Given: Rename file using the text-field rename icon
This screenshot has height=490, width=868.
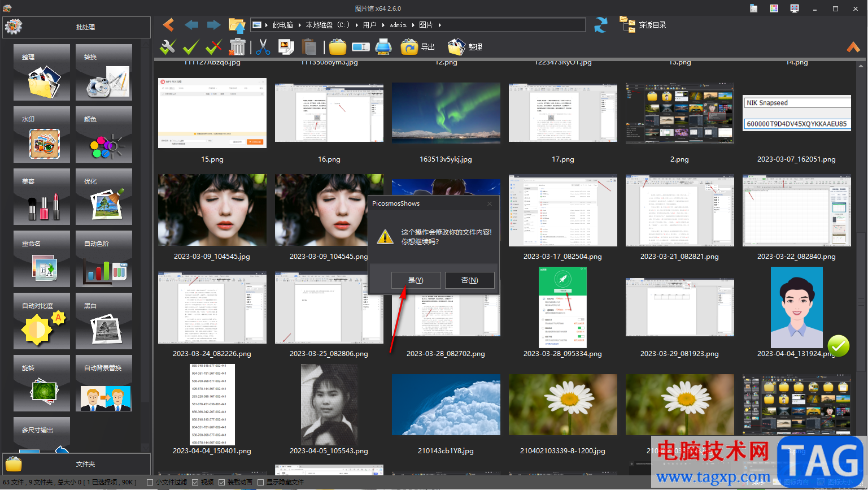Looking at the screenshot, I should (x=361, y=47).
